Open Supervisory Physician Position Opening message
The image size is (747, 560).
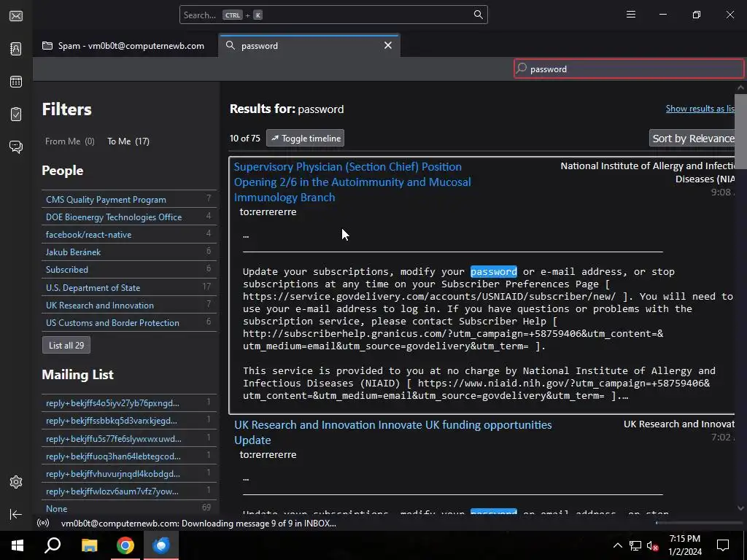point(352,182)
